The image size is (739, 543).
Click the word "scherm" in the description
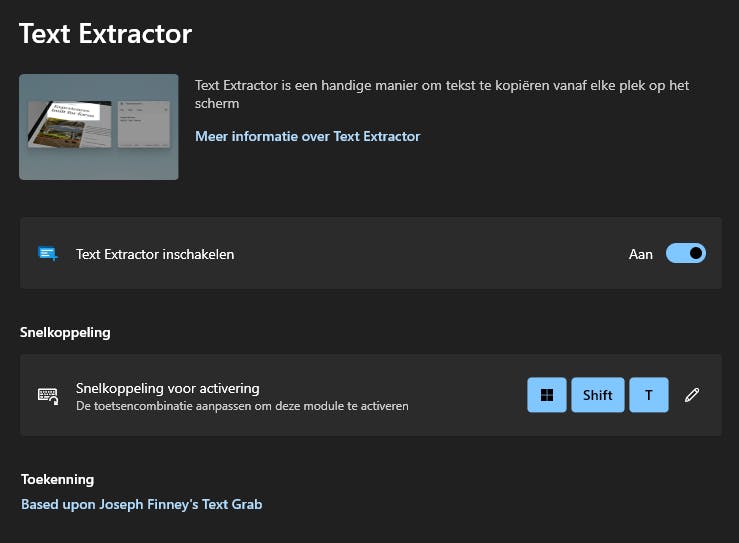pyautogui.click(x=217, y=103)
